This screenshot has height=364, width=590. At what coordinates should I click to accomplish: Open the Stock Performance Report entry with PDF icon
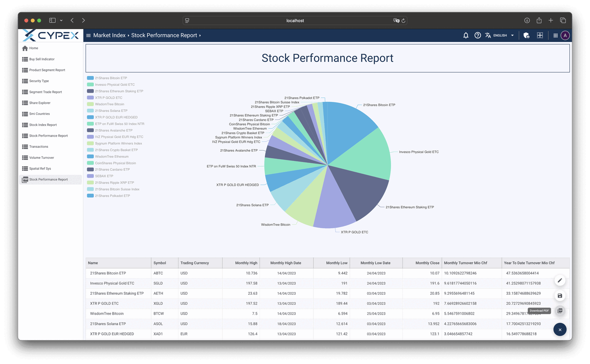click(50, 179)
